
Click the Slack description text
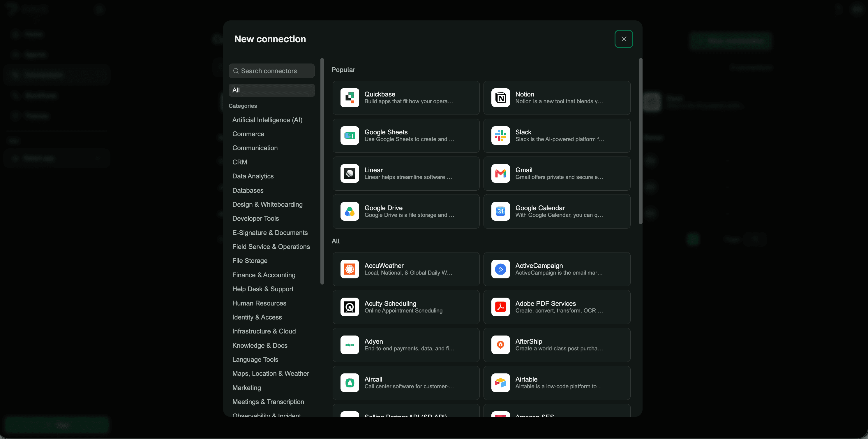(559, 139)
